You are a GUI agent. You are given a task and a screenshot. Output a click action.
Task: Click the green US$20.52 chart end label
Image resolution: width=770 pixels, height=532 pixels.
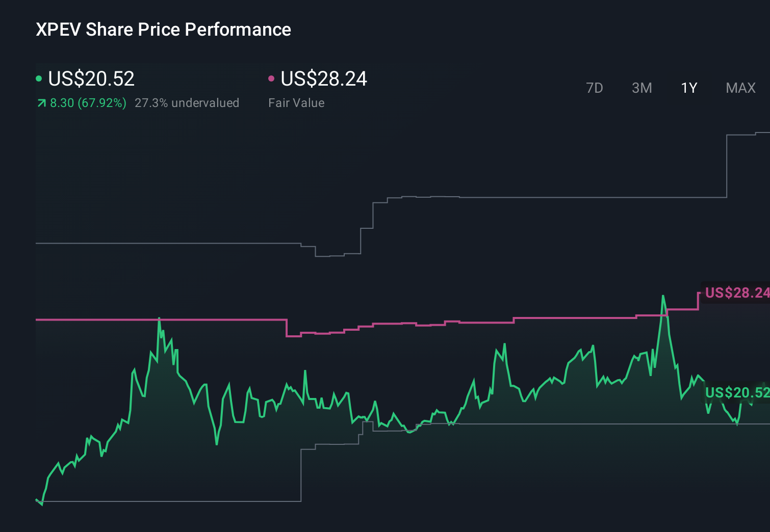tap(737, 392)
